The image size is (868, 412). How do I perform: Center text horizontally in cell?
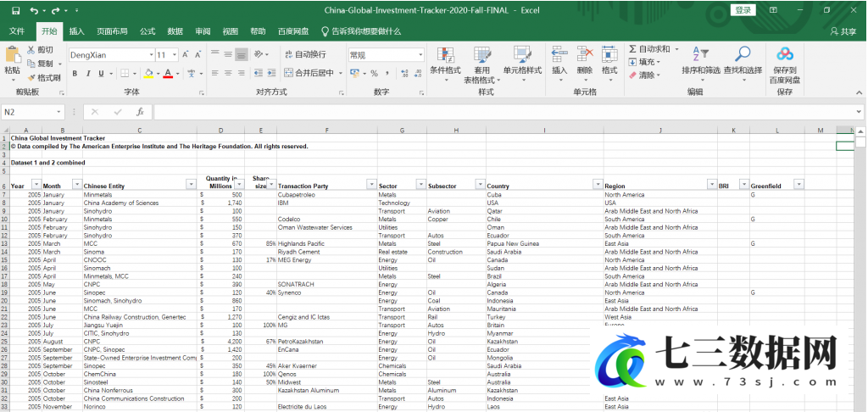[228, 73]
